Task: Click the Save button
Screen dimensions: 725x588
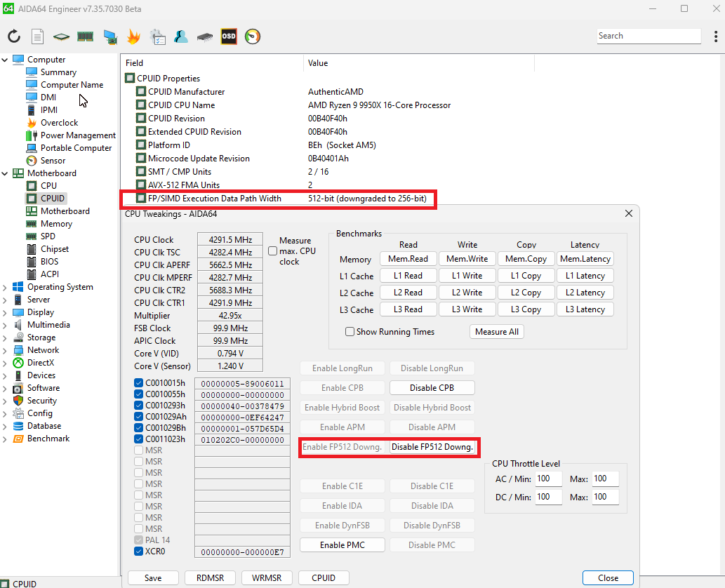Action: pyautogui.click(x=153, y=578)
